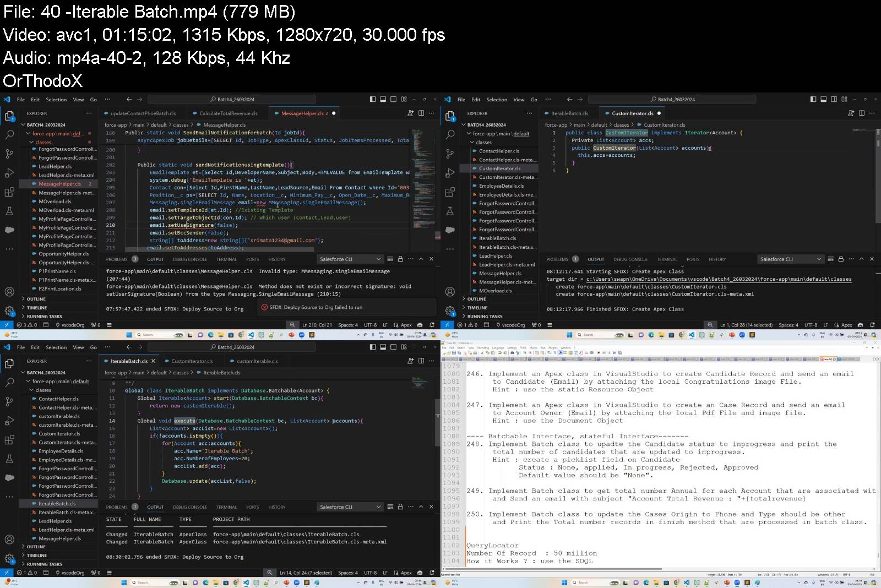Open Manage gear in CustomIterator.cls VS Code window

point(450,311)
